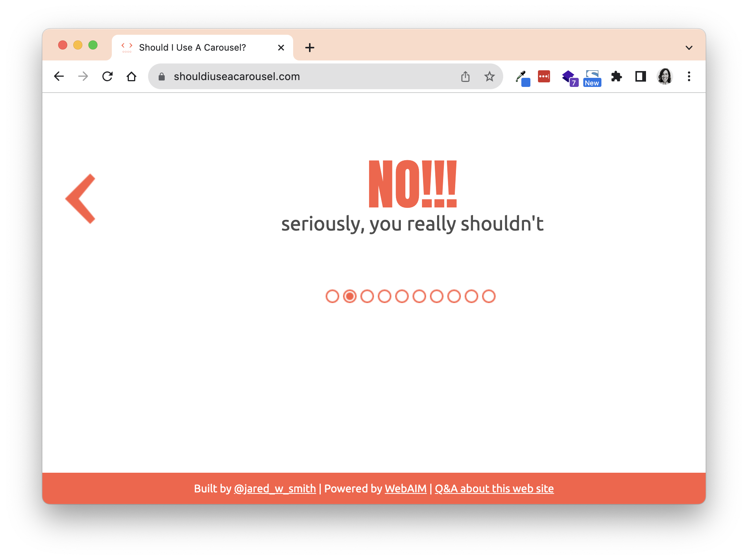Select the first carousel slide dot
The width and height of the screenshot is (748, 560).
[x=332, y=296]
